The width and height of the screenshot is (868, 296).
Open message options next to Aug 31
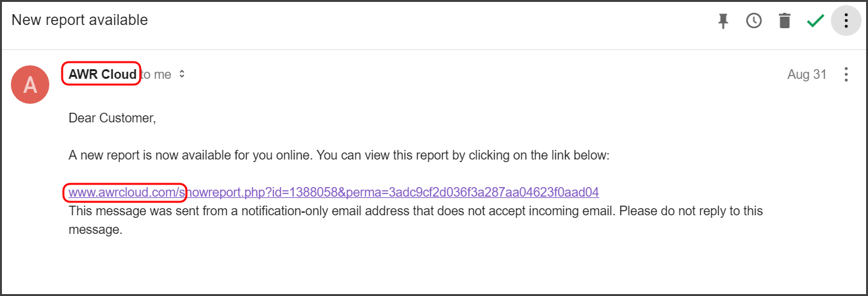[x=846, y=74]
